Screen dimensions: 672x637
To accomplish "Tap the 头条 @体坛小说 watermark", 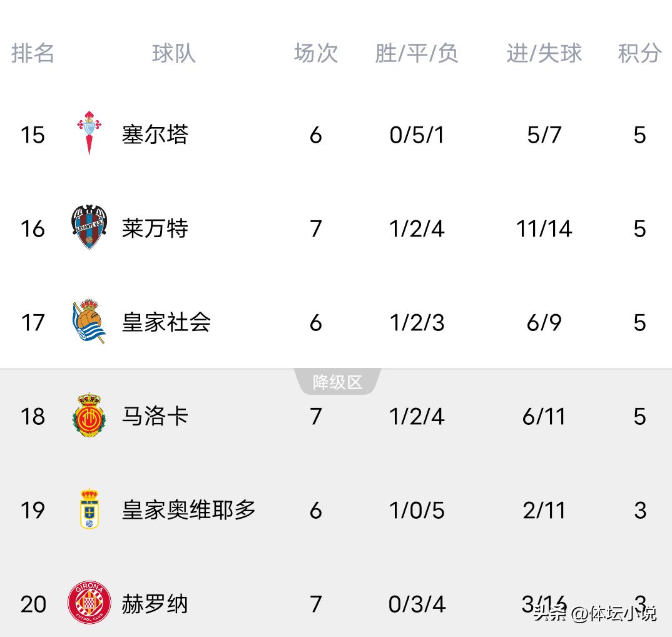I will (x=594, y=613).
